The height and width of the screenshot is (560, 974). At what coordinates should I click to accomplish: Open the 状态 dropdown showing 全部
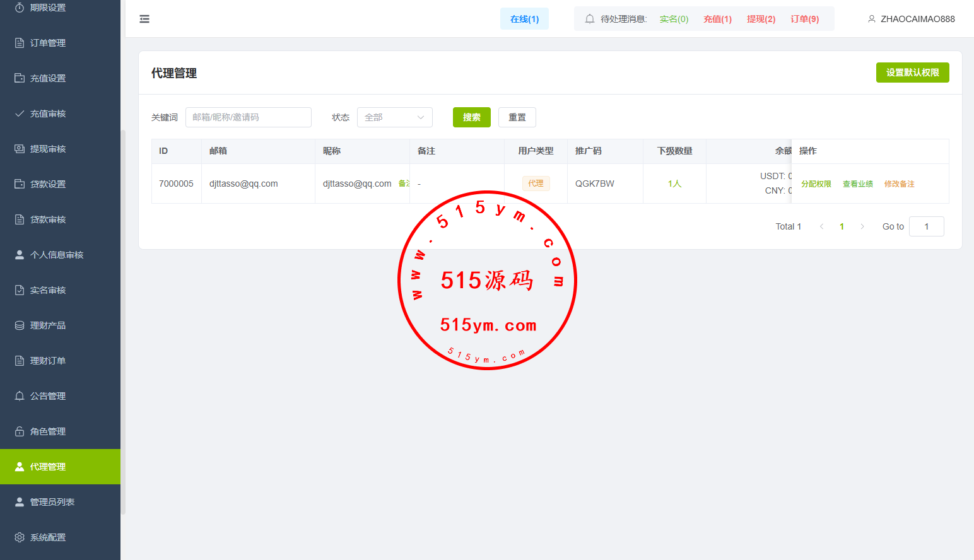point(394,117)
